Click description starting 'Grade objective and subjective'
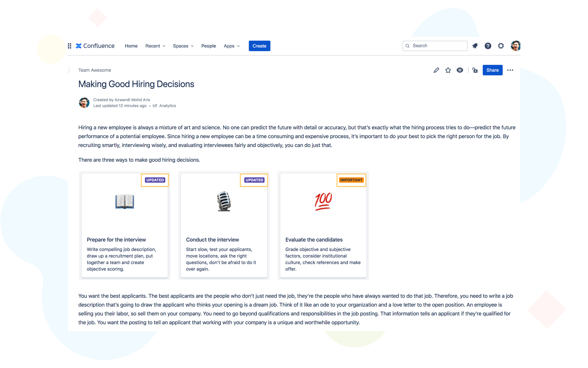588x368 pixels. [x=323, y=259]
